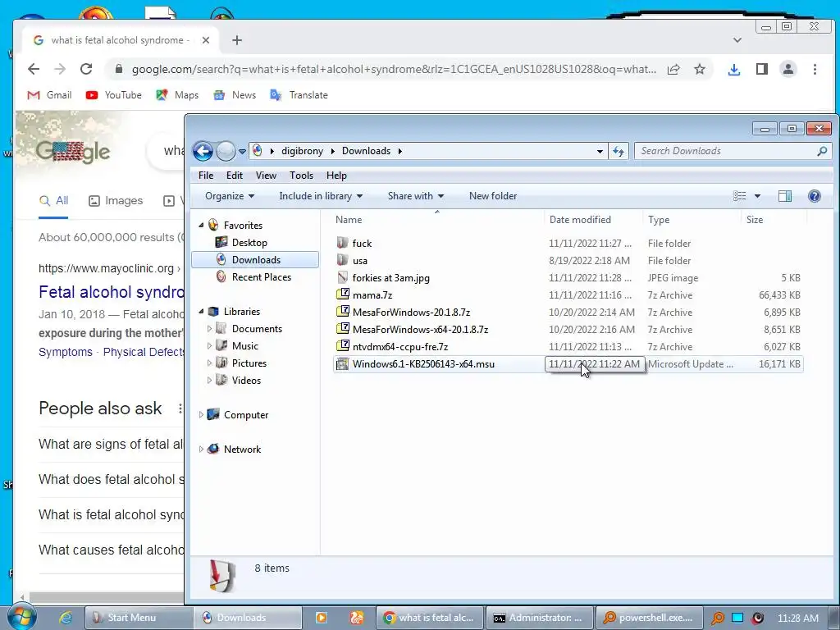Open the Tools menu in Explorer
The height and width of the screenshot is (630, 840).
click(301, 176)
